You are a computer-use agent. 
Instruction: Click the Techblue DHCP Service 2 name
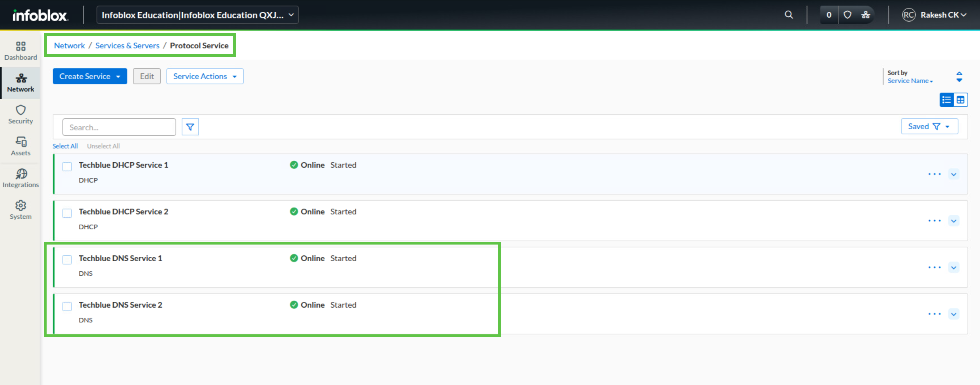(x=123, y=211)
